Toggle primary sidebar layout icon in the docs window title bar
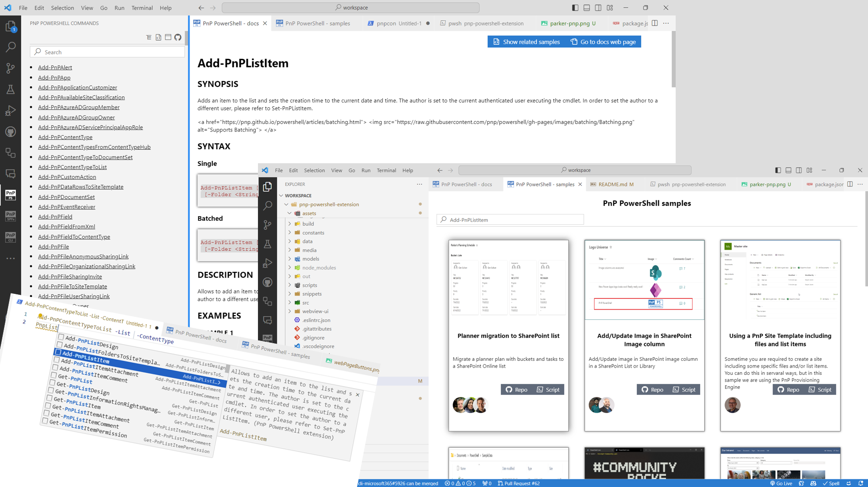The height and width of the screenshot is (487, 868). click(575, 8)
